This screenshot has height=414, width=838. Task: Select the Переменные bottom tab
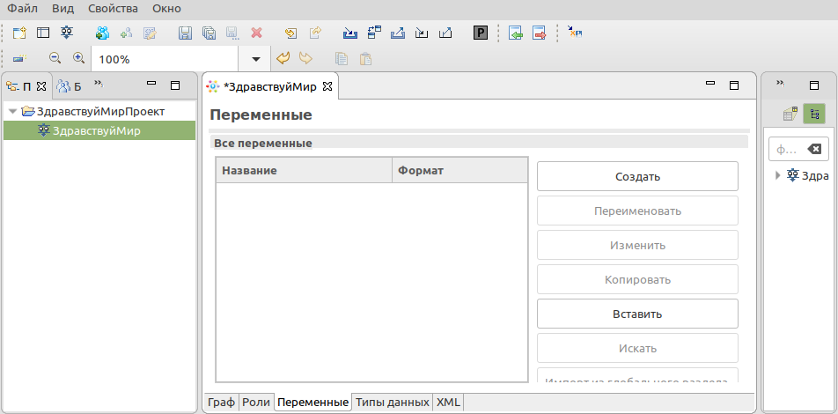(313, 402)
